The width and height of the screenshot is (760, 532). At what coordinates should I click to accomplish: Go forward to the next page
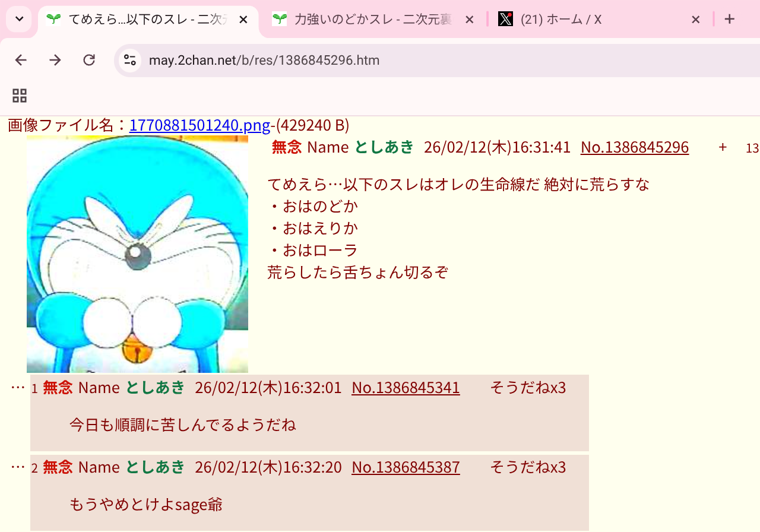(x=55, y=60)
